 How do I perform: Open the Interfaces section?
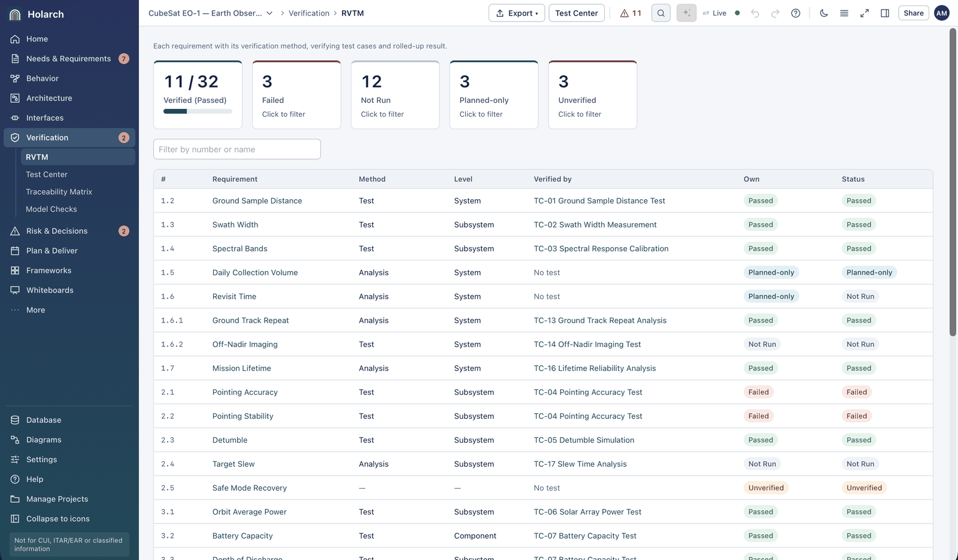[69, 118]
